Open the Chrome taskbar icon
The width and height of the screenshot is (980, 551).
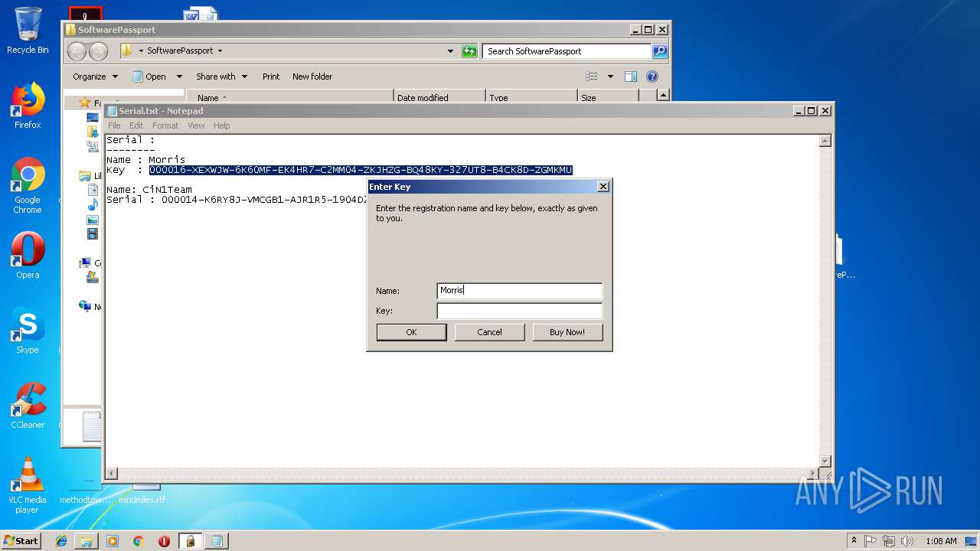138,541
